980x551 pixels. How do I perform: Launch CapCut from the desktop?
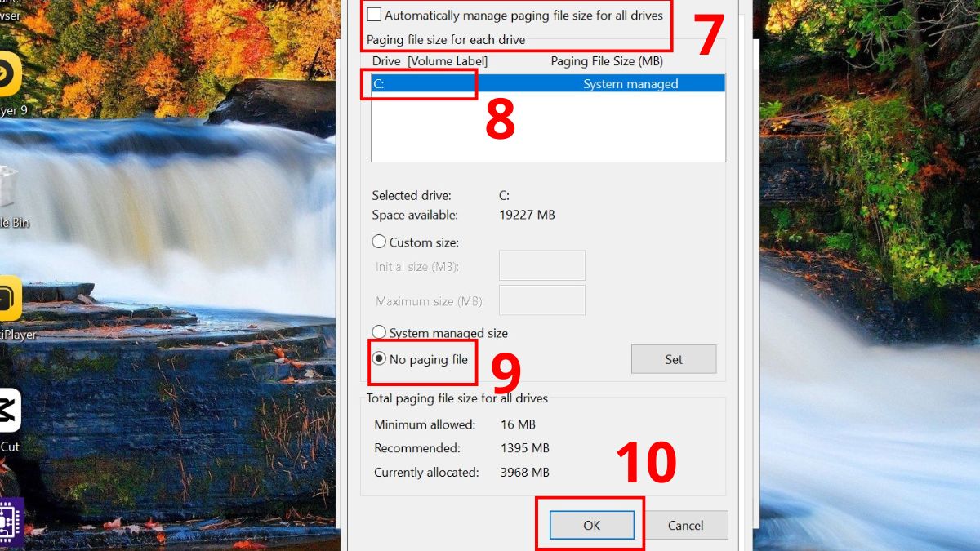point(8,412)
